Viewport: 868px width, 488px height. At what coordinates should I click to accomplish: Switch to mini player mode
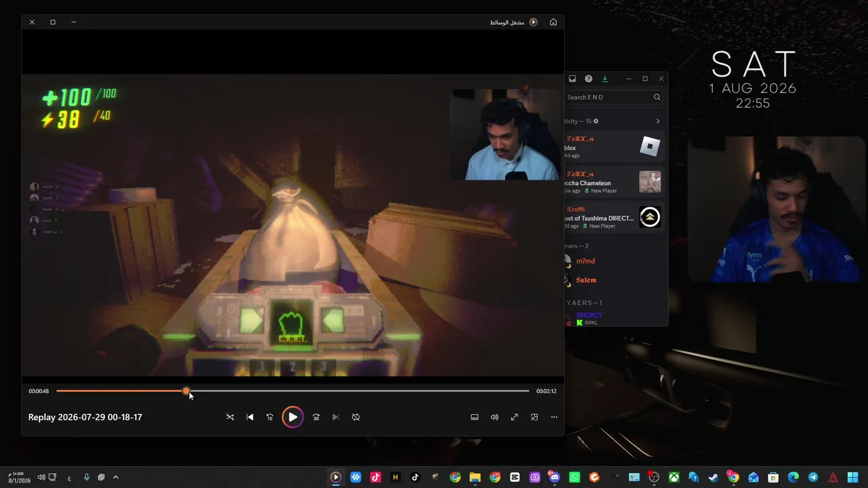click(534, 417)
